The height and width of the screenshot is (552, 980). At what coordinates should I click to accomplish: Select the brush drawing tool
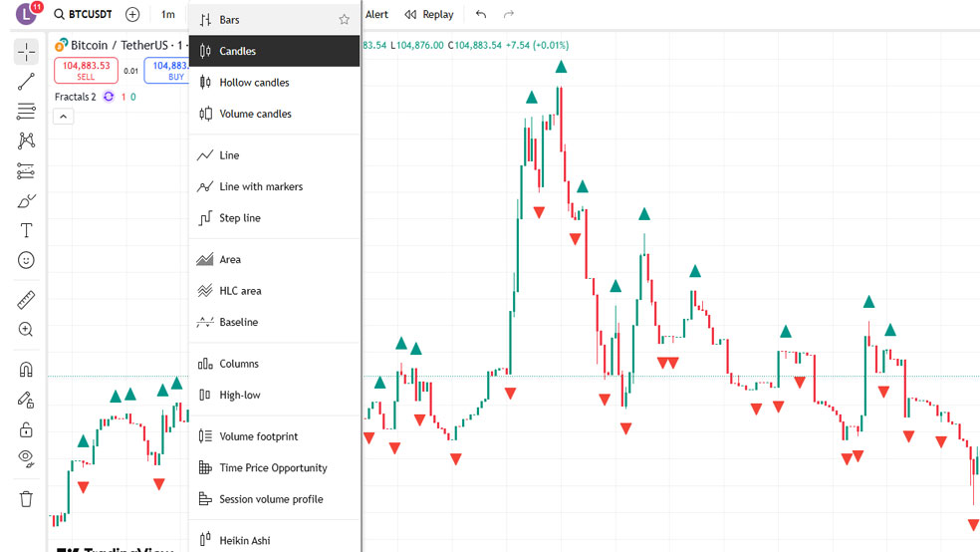[x=26, y=200]
